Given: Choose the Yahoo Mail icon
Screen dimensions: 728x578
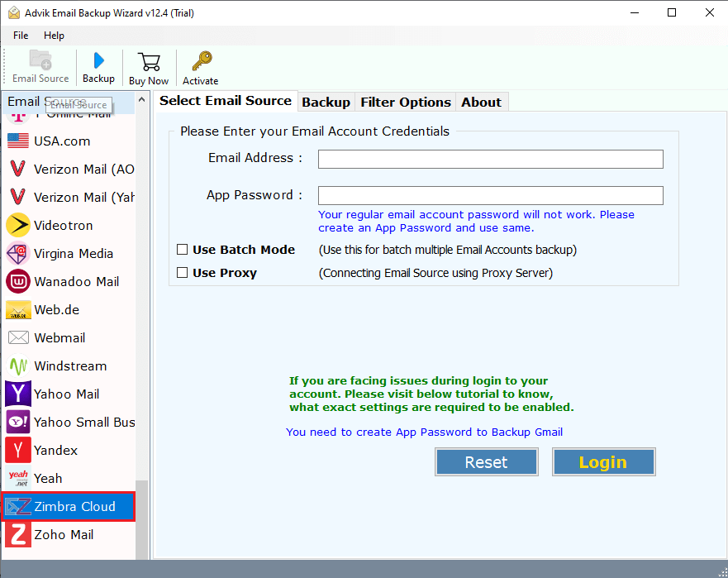Looking at the screenshot, I should click(18, 394).
